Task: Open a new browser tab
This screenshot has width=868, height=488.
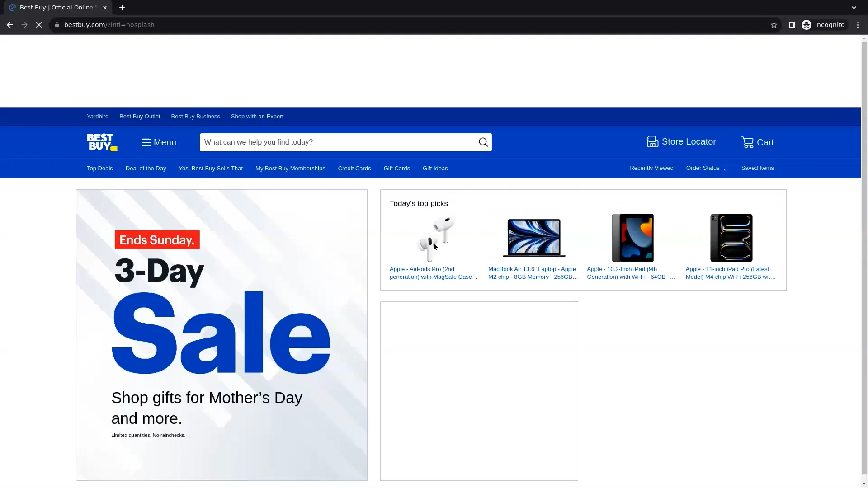Action: 122,7
